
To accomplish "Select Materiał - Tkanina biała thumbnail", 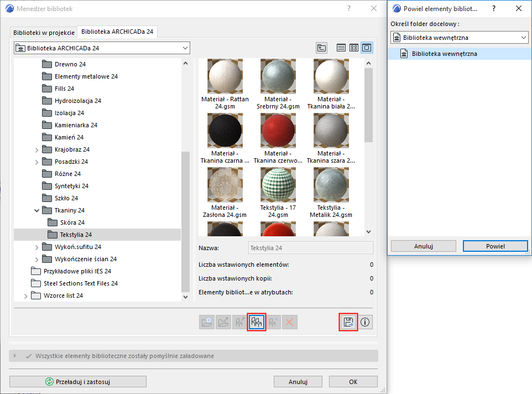I will point(331,76).
